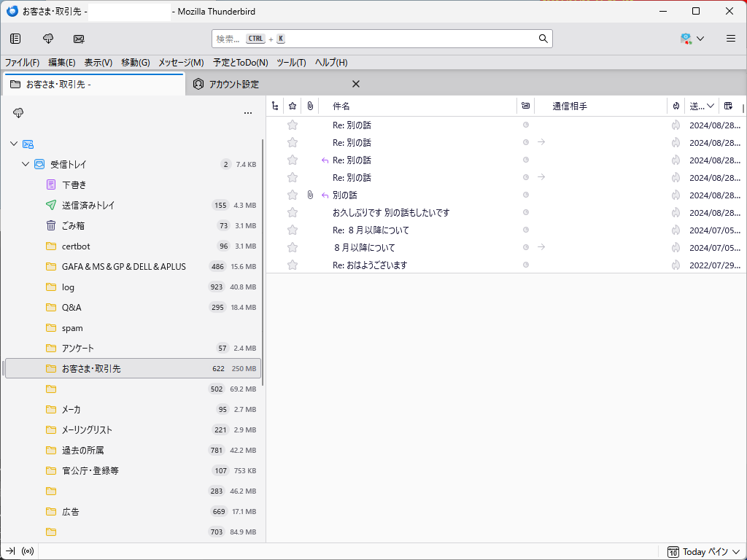Viewport: 747px width, 560px height.
Task: Sort by the read status column header
Action: (x=525, y=106)
